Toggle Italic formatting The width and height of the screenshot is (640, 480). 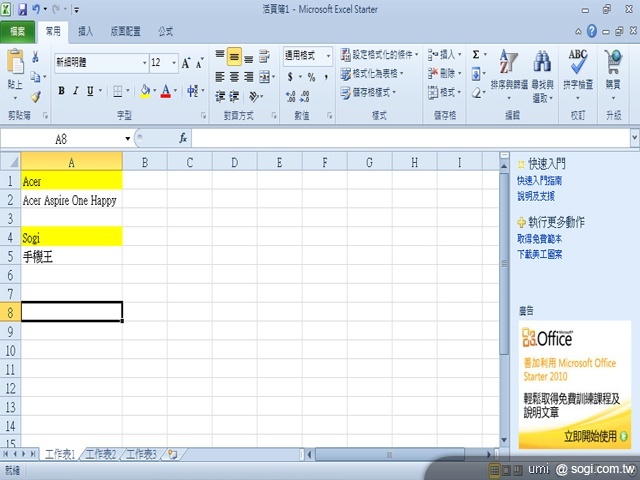76,91
